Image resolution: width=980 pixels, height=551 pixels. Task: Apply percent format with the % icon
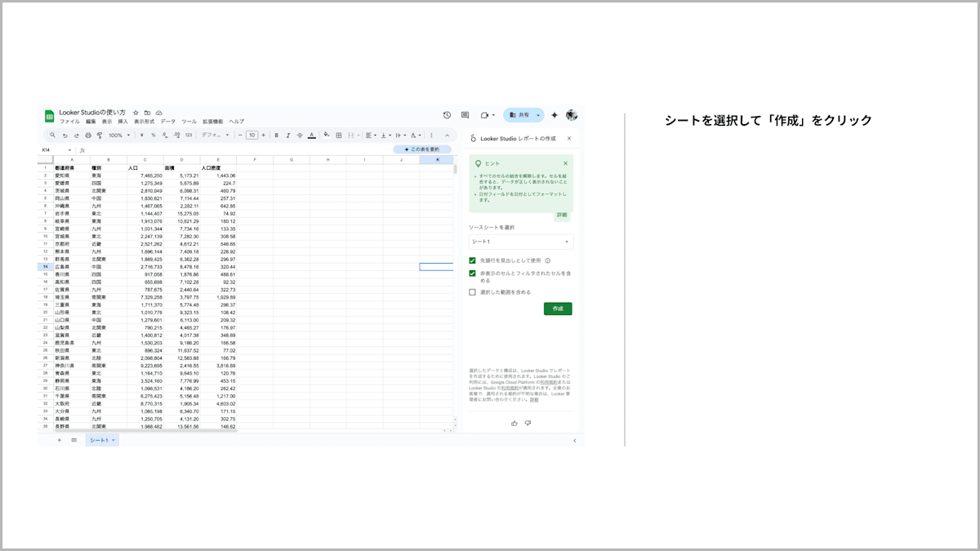pyautogui.click(x=154, y=136)
